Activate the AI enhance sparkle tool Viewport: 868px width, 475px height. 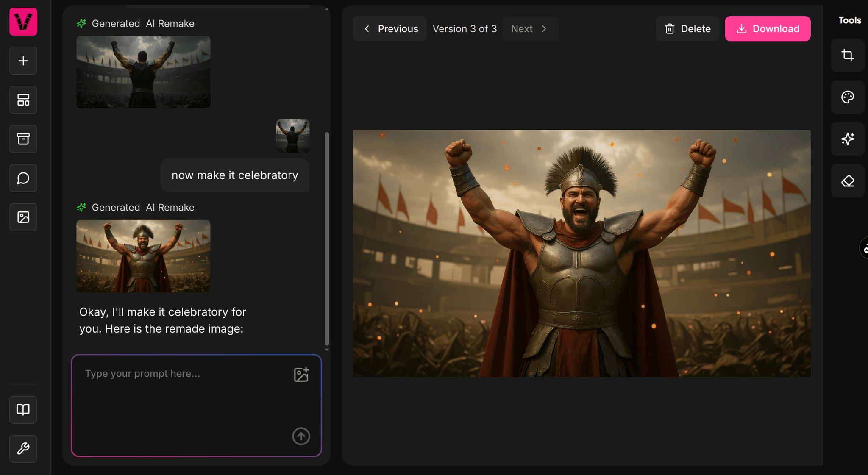tap(847, 139)
